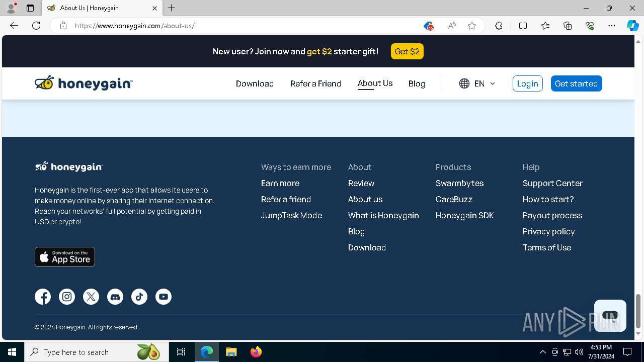Click the white Honeygain footer logo
The width and height of the screenshot is (644, 362).
pyautogui.click(x=69, y=166)
